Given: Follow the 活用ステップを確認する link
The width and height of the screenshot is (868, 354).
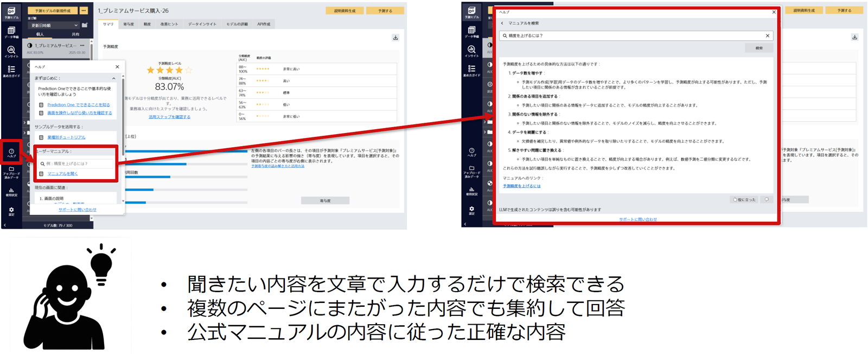Looking at the screenshot, I should (x=169, y=117).
